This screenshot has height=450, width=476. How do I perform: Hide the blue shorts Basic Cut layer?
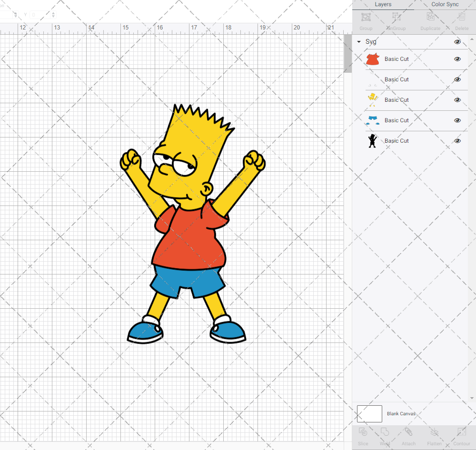click(x=457, y=120)
